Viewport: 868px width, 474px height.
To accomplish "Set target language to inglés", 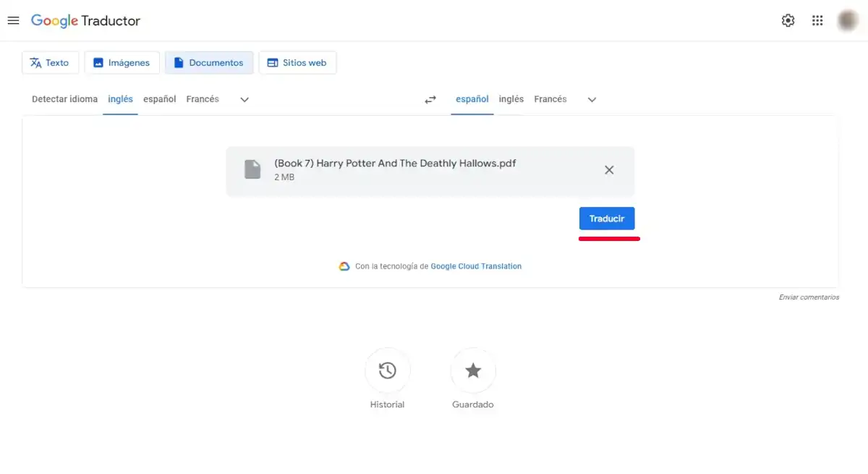I will (511, 99).
